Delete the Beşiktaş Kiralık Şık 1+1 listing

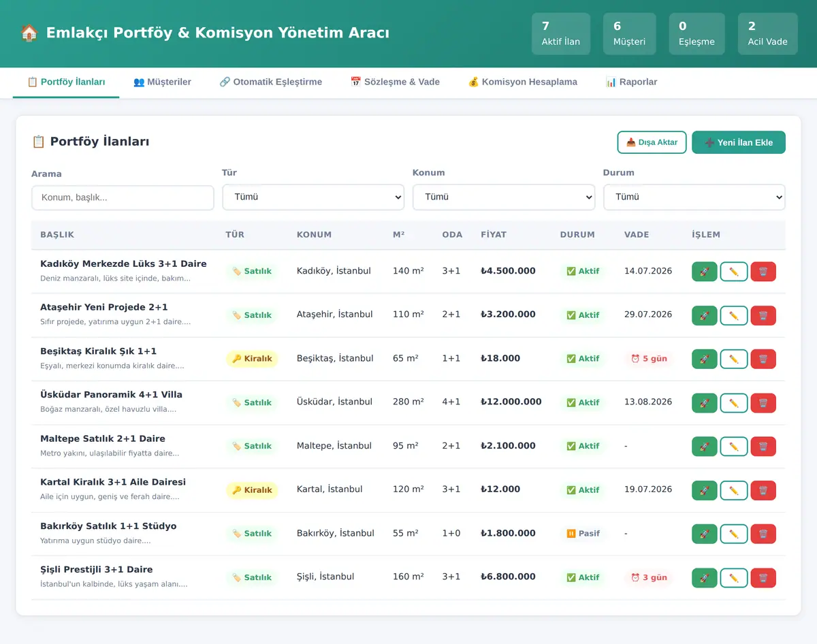coord(763,359)
